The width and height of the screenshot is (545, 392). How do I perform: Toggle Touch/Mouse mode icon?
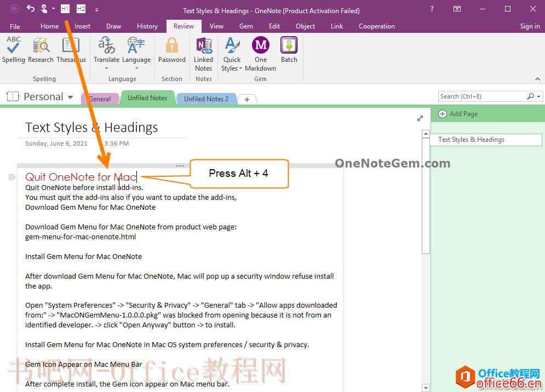coord(44,9)
